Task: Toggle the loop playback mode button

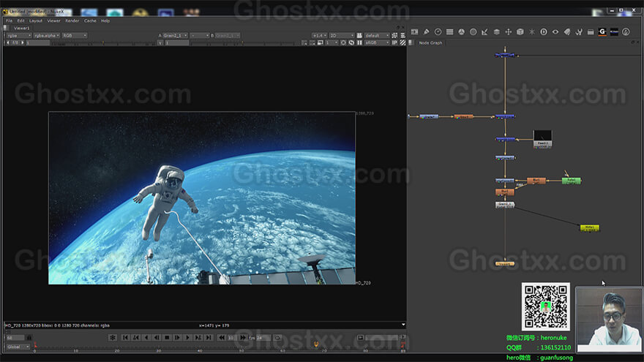Action: tap(277, 338)
